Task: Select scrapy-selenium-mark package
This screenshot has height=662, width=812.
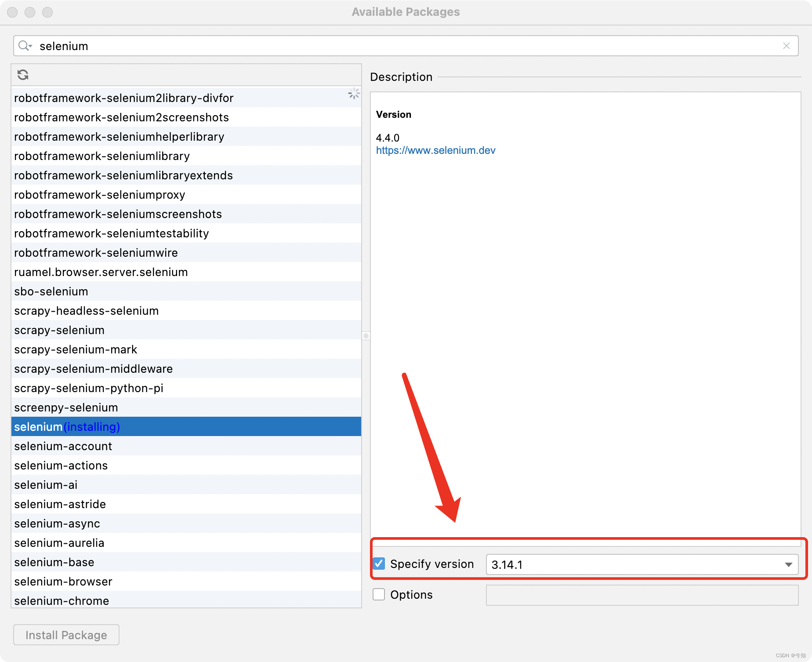Action: pyautogui.click(x=186, y=349)
